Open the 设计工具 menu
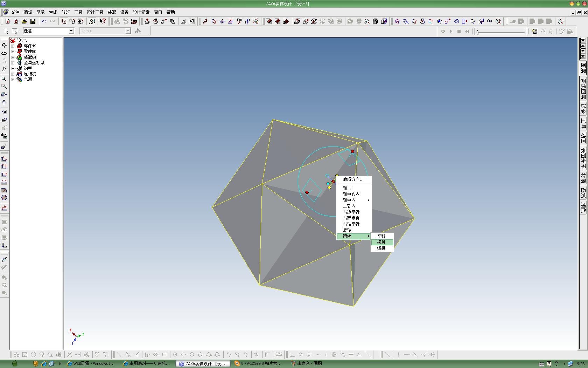Image resolution: width=588 pixels, height=368 pixels. click(x=95, y=12)
